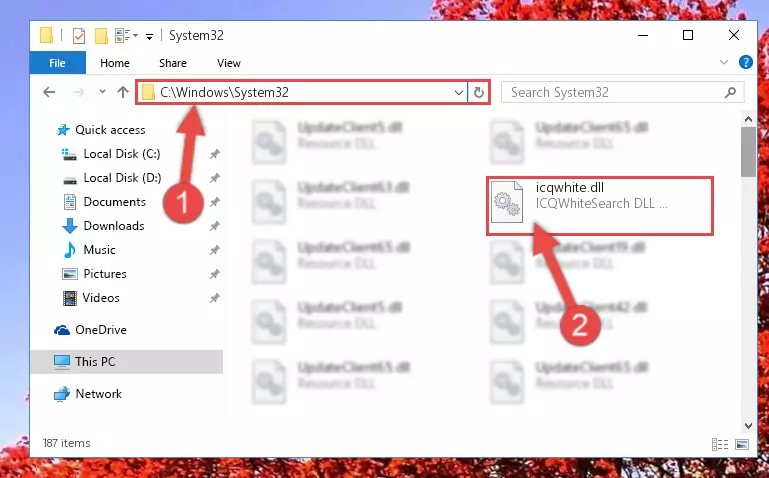This screenshot has height=478, width=769.
Task: Open Local Disk (D:) in sidebar
Action: [122, 178]
